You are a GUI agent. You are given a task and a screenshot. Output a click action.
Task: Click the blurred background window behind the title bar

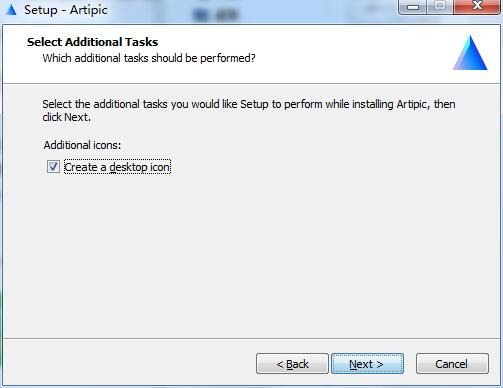217,12
